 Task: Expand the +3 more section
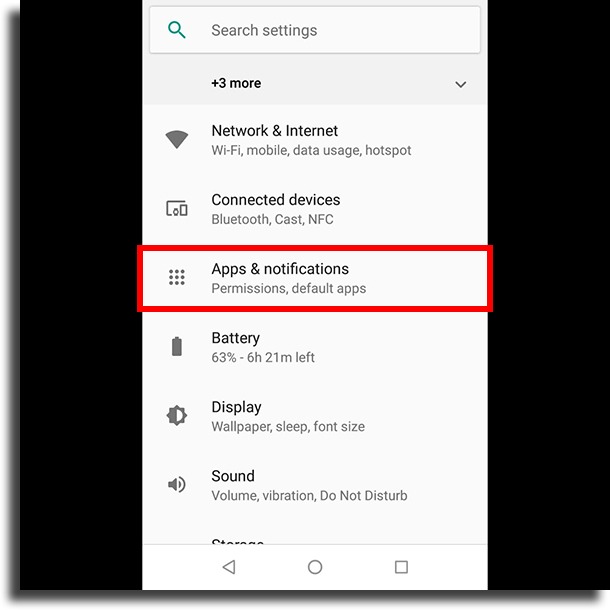coord(315,84)
